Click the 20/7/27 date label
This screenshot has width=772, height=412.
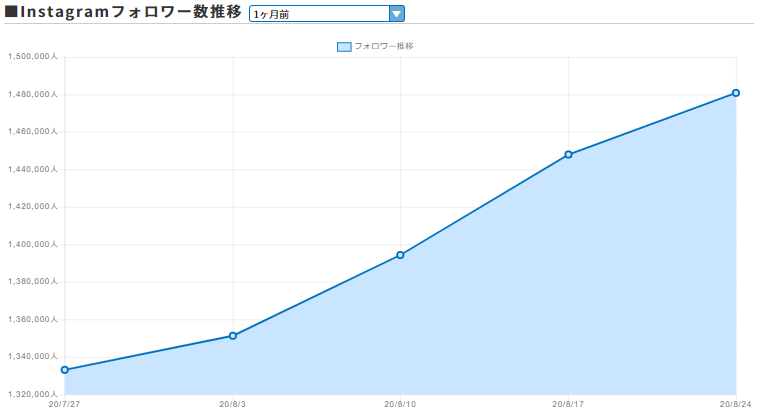pos(64,404)
